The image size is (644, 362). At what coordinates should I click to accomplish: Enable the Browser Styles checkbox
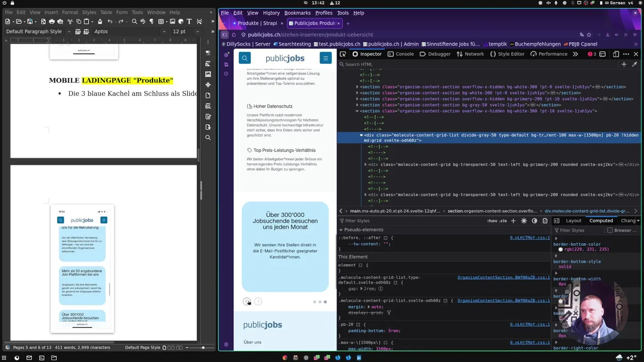610,230
